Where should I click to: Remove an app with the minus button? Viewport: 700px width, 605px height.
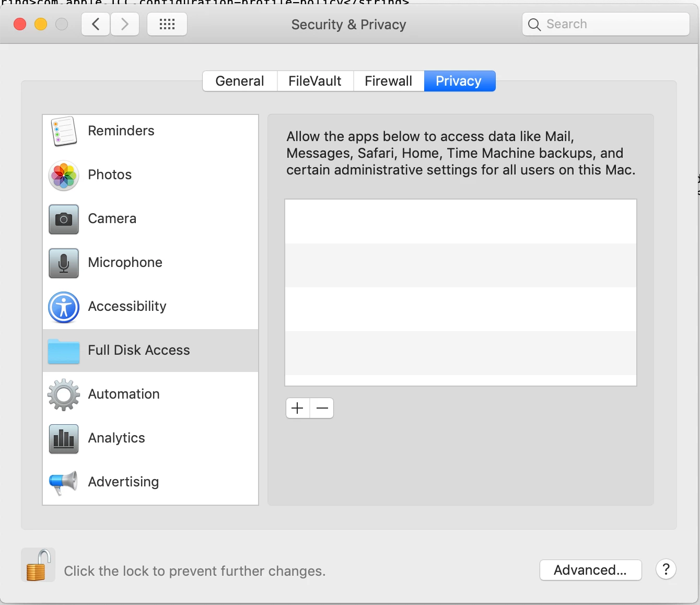click(322, 408)
